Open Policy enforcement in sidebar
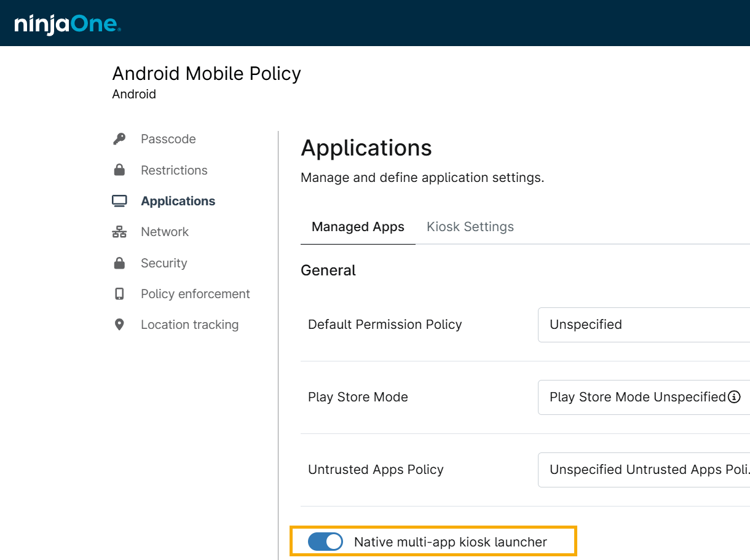The width and height of the screenshot is (750, 560). (x=195, y=294)
